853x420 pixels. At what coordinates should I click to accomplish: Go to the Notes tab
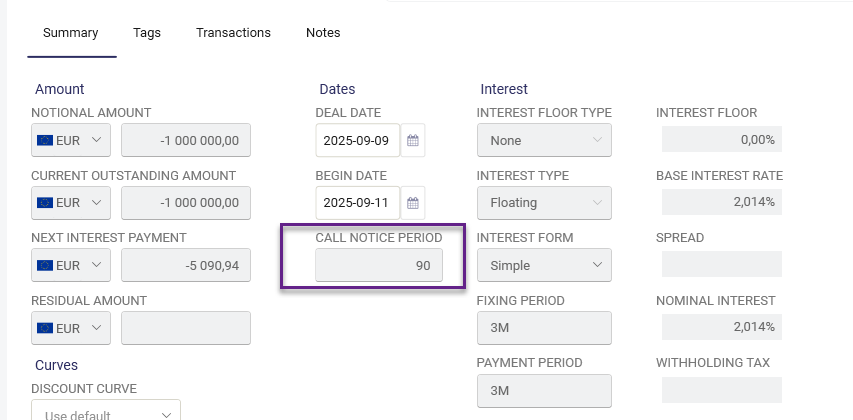coord(323,33)
